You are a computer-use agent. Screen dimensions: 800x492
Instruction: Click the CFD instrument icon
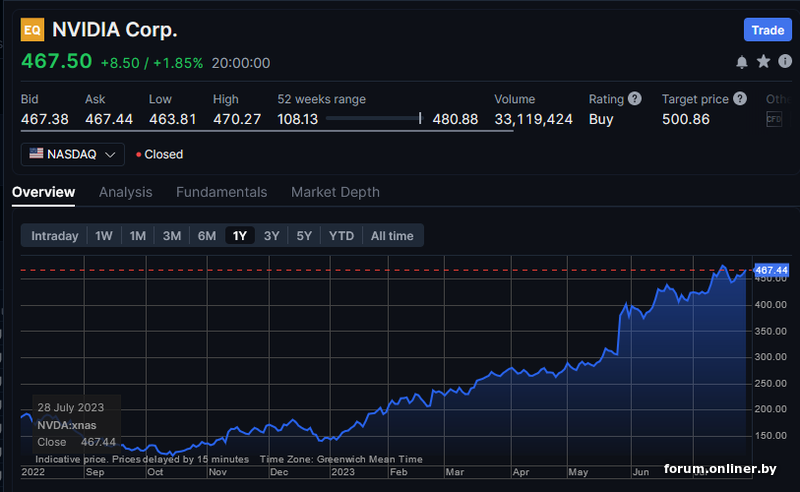(x=774, y=119)
